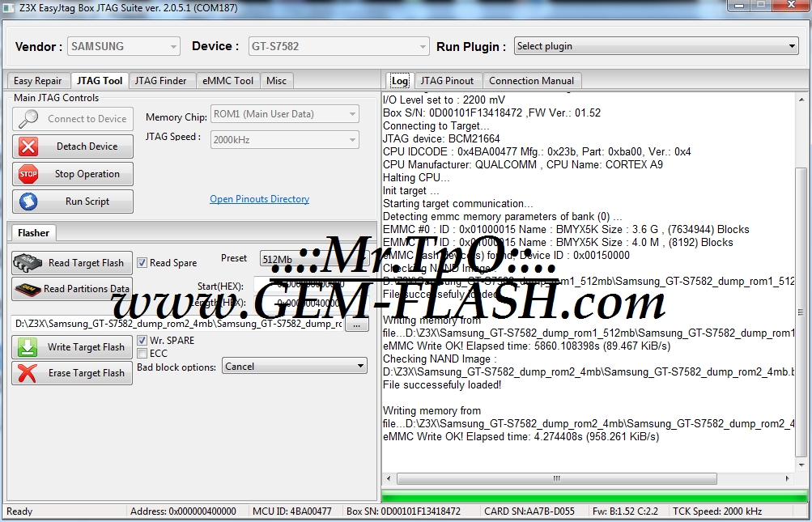Viewport: 812px width, 522px height.
Task: Click the log scroll right arrow
Action: (x=788, y=478)
